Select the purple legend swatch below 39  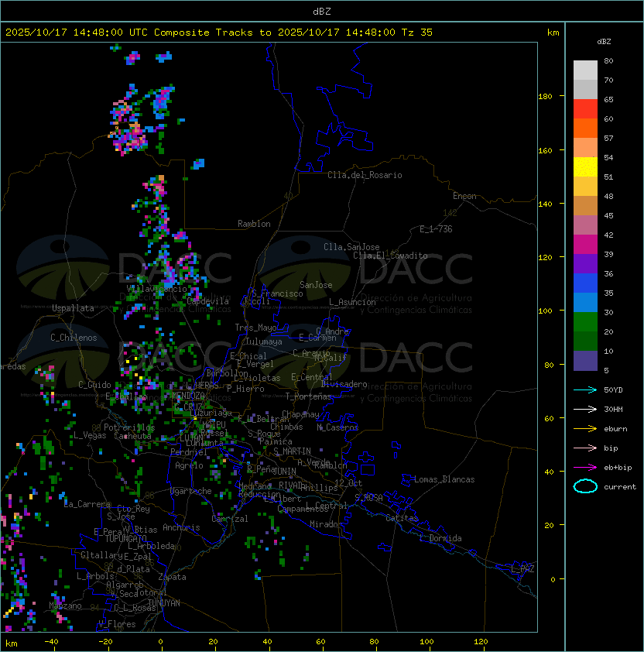point(585,263)
